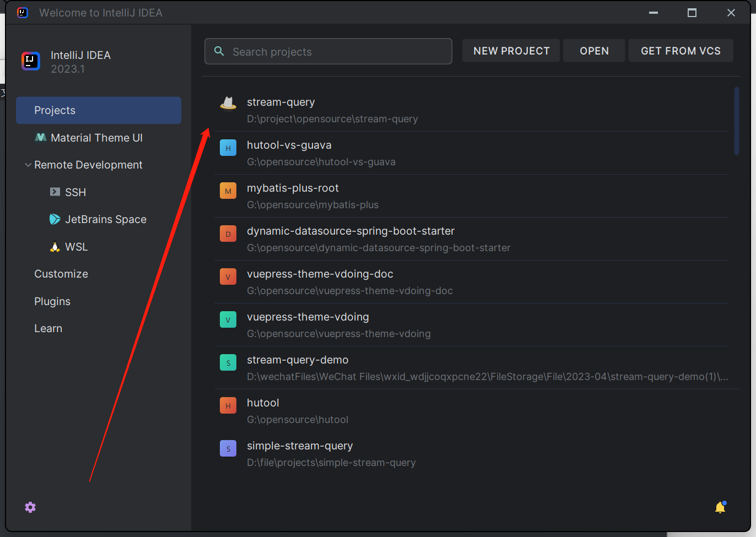Click the Material Theme UI logo icon

41,138
